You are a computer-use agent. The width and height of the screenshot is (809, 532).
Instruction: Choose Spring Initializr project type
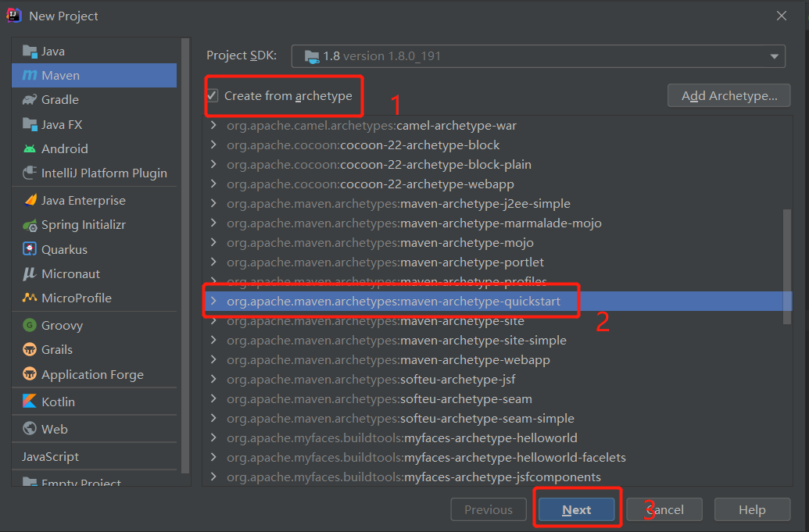click(x=95, y=225)
